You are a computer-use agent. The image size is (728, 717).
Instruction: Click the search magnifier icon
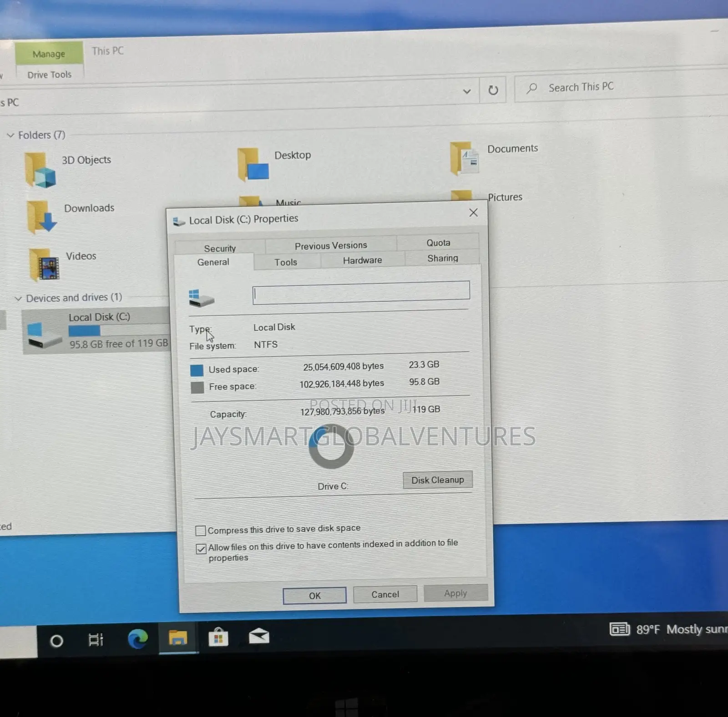tap(531, 88)
